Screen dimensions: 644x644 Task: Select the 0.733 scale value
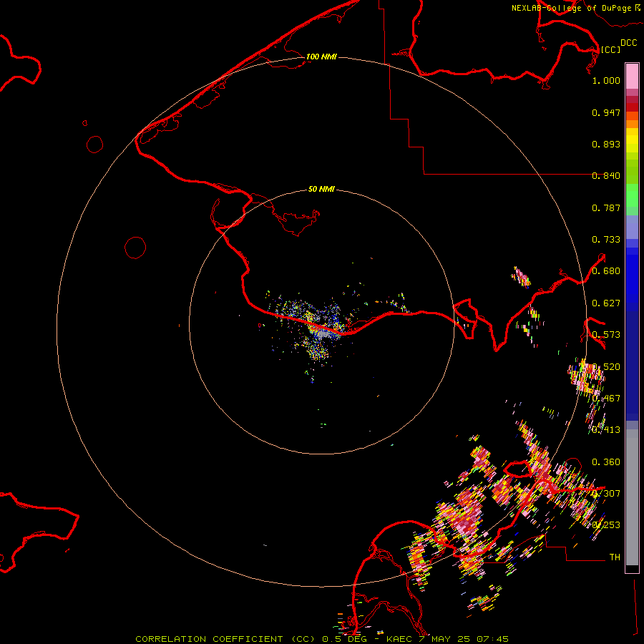pyautogui.click(x=606, y=240)
